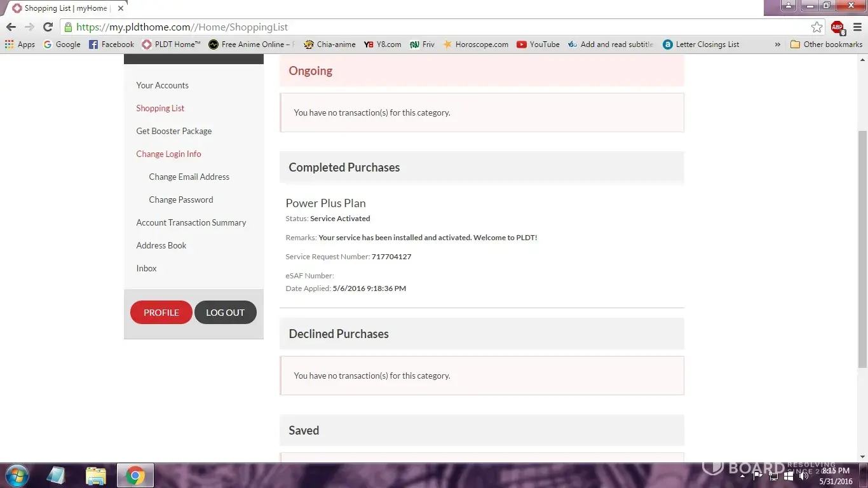
Task: Open Account Transaction Summary in the sidebar
Action: tap(191, 222)
